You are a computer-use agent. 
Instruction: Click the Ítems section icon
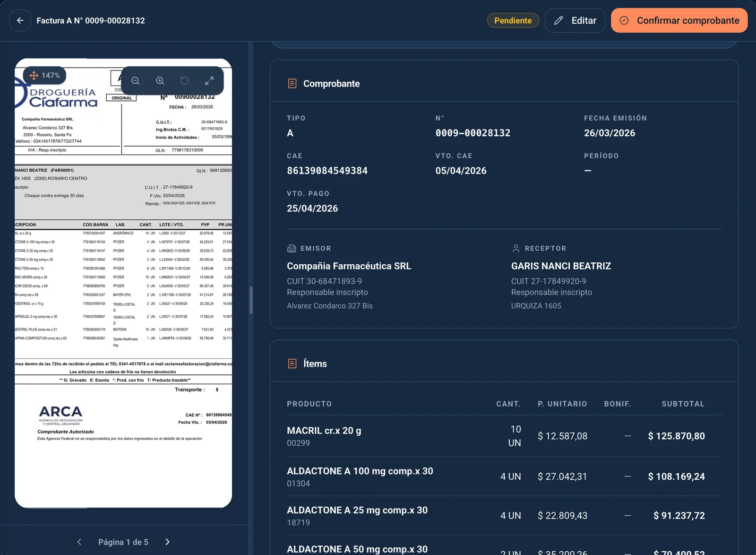(292, 364)
